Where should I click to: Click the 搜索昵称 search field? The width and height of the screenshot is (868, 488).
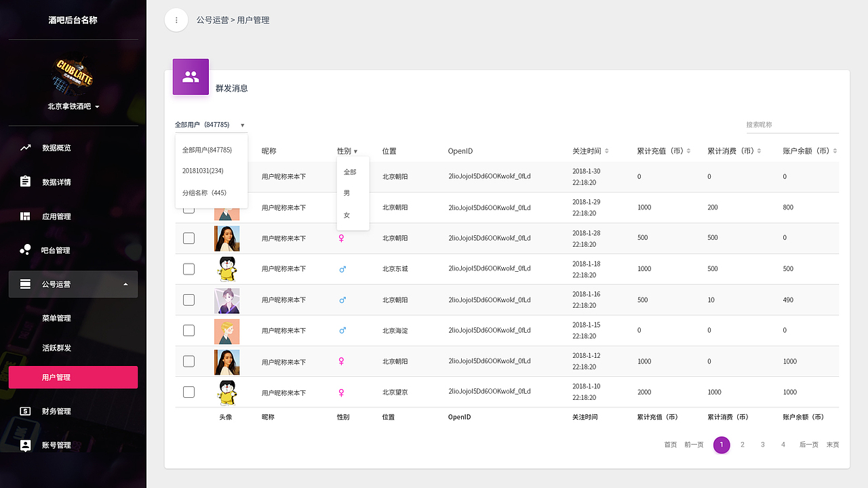coord(792,125)
